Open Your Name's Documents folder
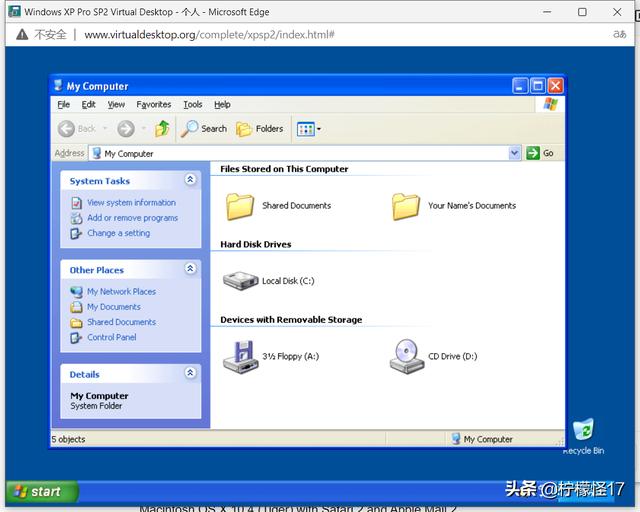 click(406, 206)
